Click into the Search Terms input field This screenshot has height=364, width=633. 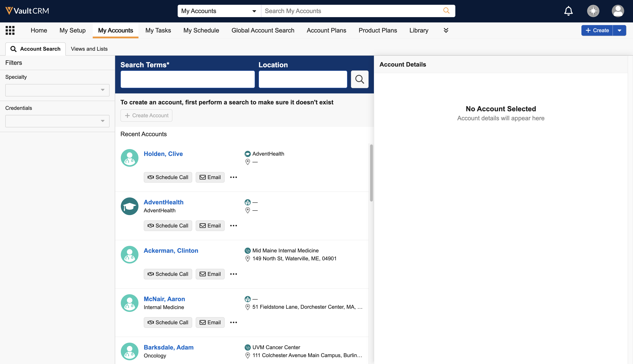pos(188,79)
